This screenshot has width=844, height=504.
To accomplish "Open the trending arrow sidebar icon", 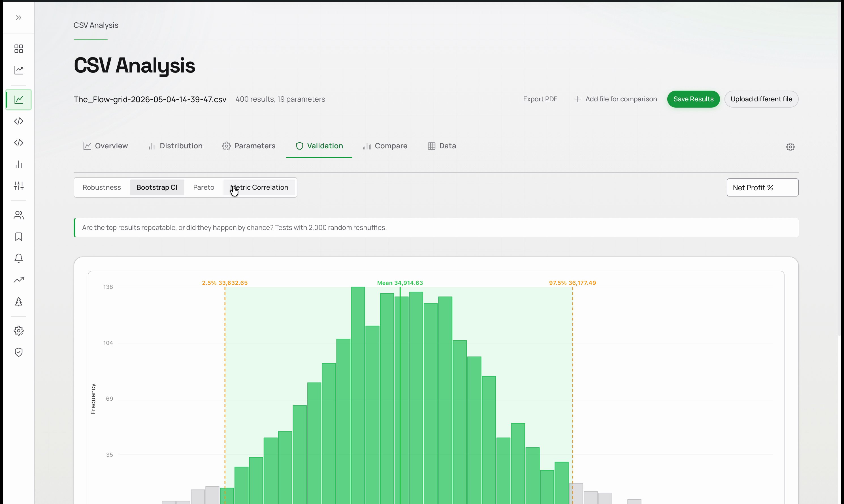I will tap(19, 280).
